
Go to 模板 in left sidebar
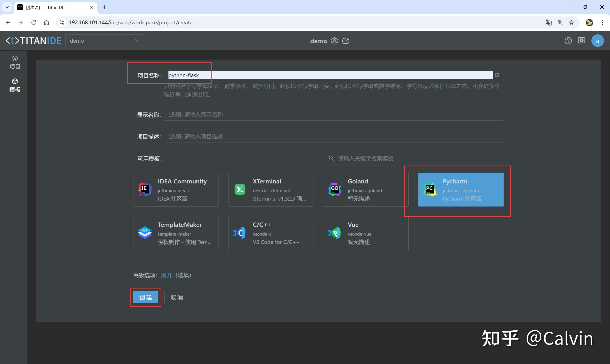pyautogui.click(x=15, y=85)
